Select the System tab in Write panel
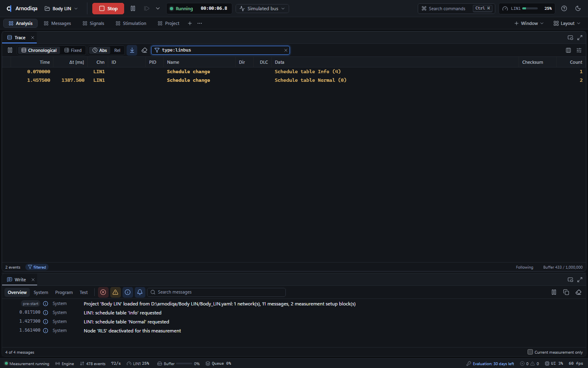Screen dimensions: 588x368 (x=41, y=292)
